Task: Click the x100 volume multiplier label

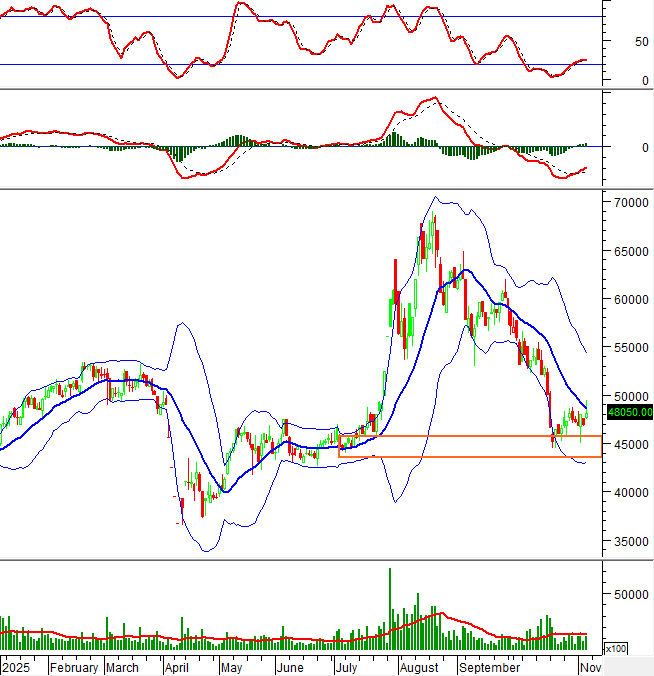Action: [616, 648]
